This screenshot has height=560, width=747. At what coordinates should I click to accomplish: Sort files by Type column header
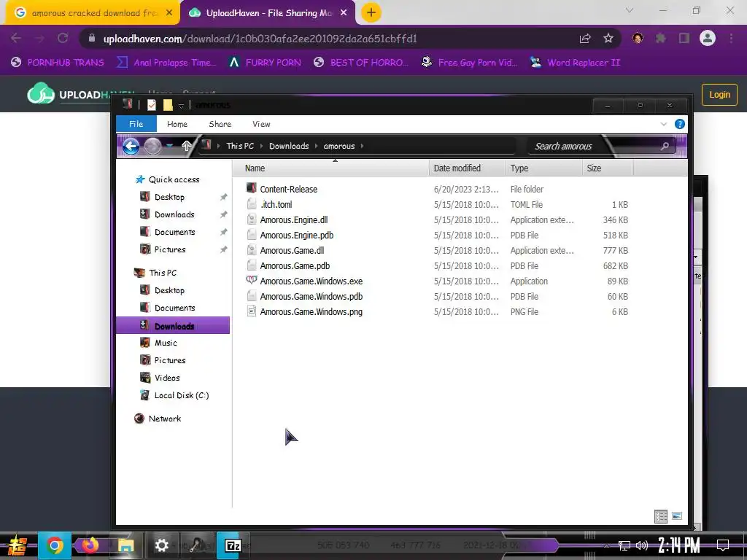[x=543, y=168]
